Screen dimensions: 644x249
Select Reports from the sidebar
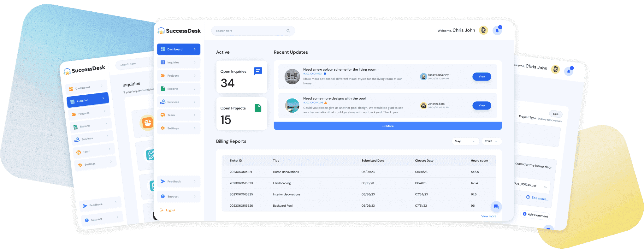click(x=179, y=89)
